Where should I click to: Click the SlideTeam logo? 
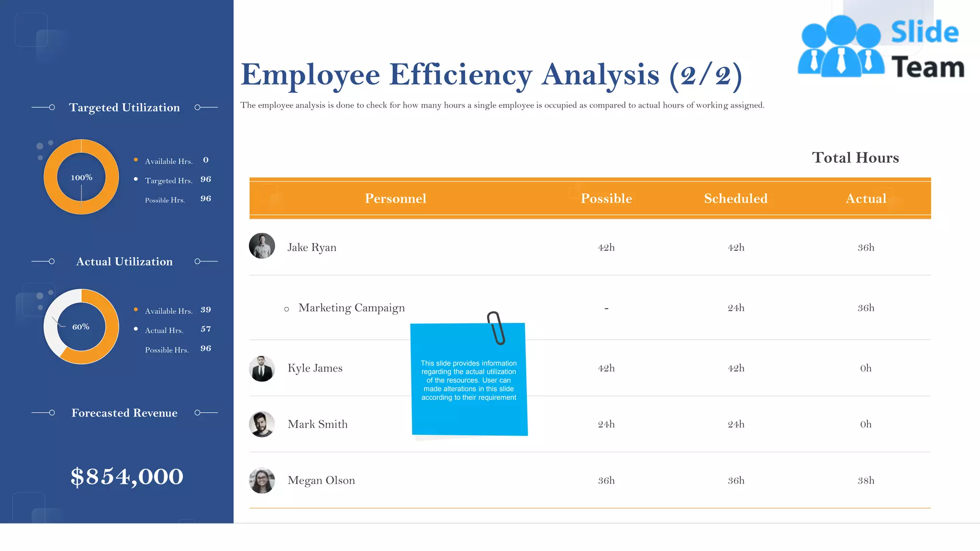click(880, 46)
